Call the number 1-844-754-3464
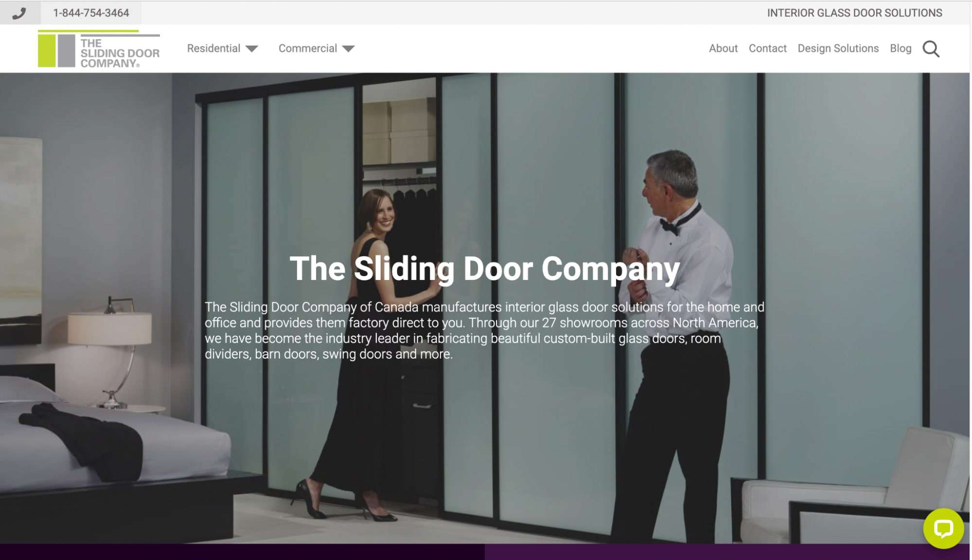Viewport: 972px width, 560px height. point(91,13)
